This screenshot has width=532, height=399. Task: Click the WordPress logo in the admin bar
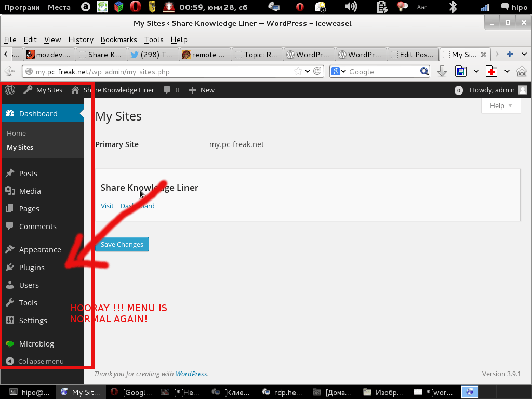coord(9,90)
